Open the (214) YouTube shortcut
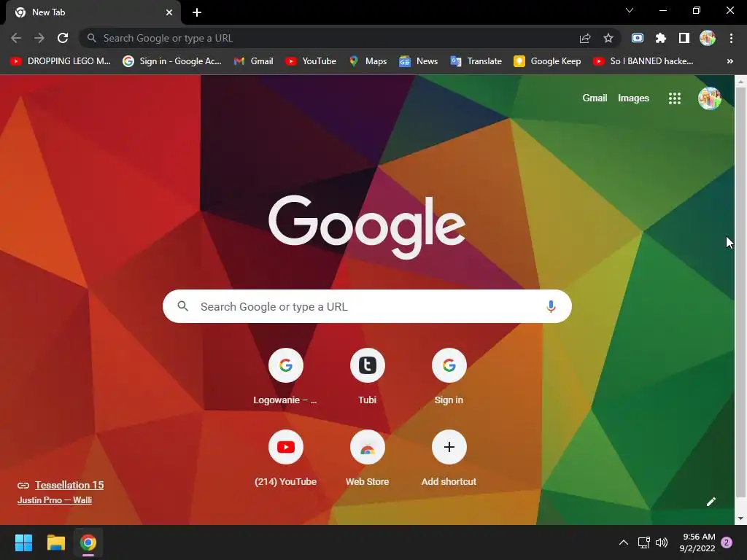Image resolution: width=747 pixels, height=560 pixels. (x=285, y=458)
